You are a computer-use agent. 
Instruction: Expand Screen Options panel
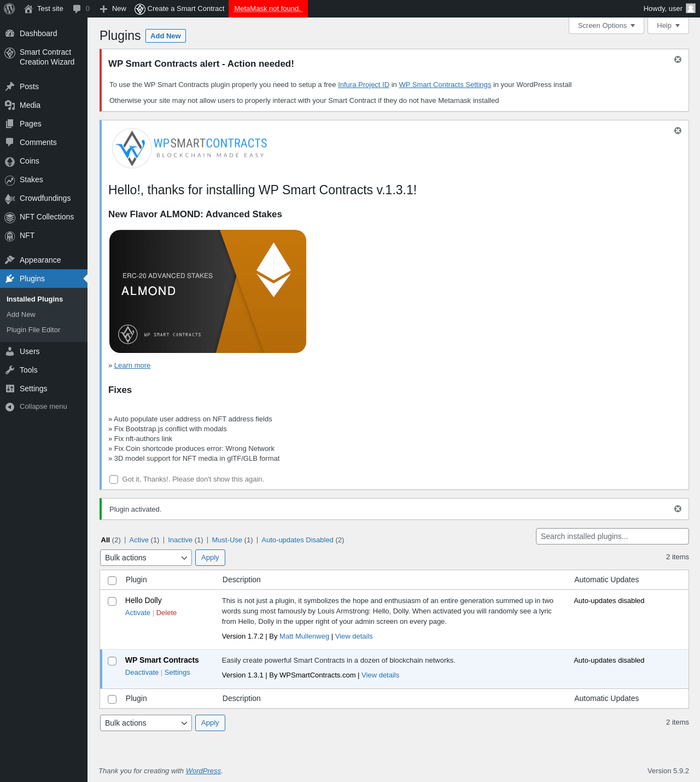[x=606, y=26]
